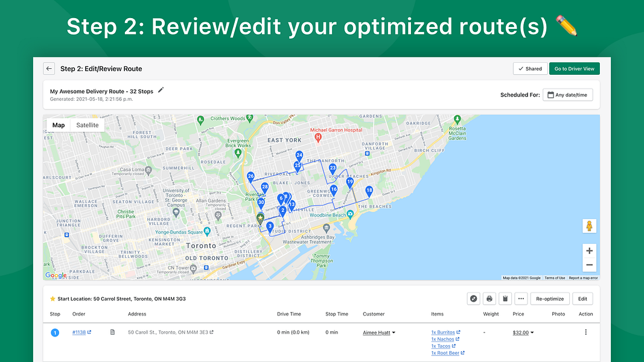Click the Edit route button

(x=582, y=299)
